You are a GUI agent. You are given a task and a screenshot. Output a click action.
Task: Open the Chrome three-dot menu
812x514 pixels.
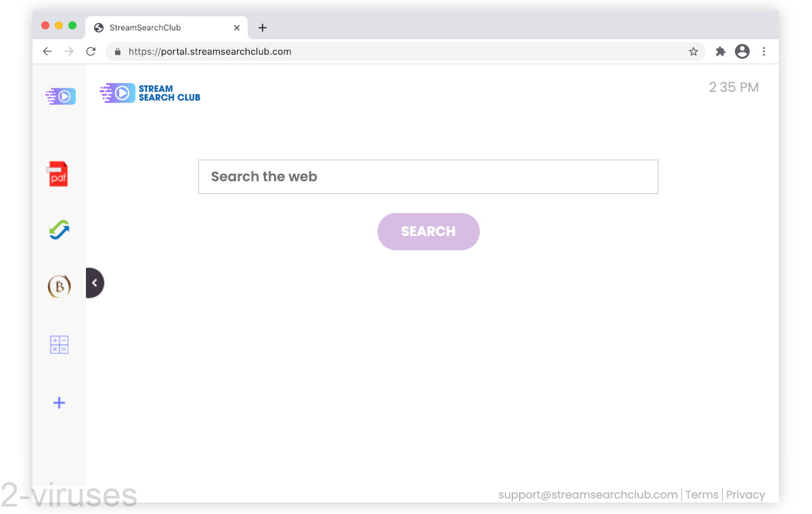click(764, 51)
